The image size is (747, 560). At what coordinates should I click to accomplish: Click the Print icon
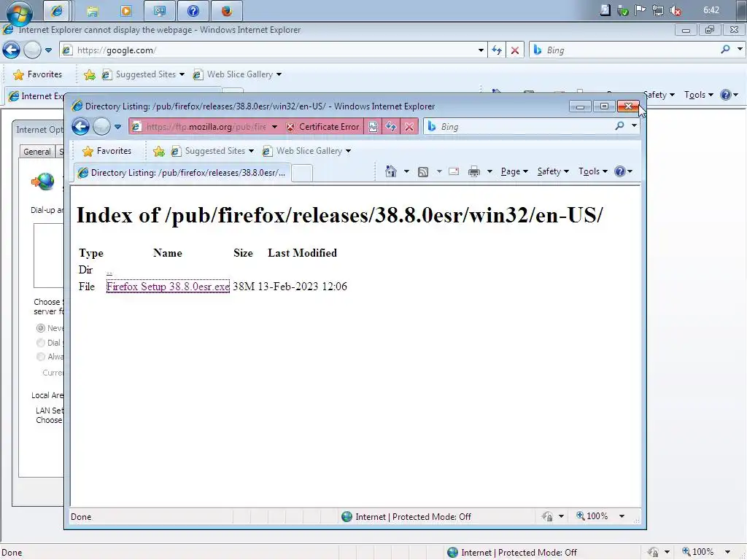[x=474, y=171]
